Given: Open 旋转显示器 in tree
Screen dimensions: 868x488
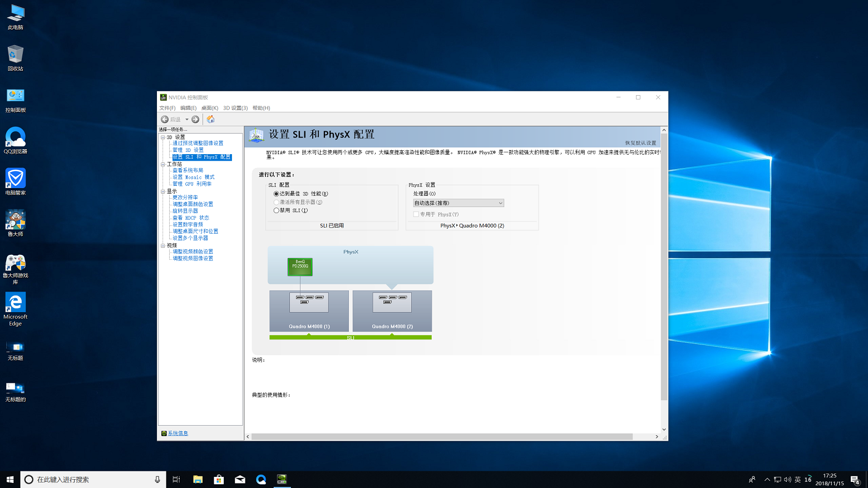Looking at the screenshot, I should pyautogui.click(x=185, y=211).
